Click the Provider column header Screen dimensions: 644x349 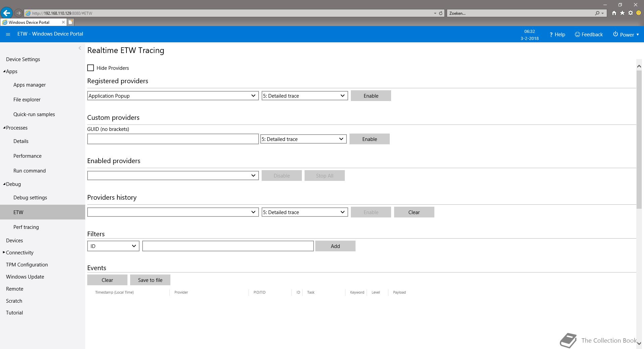181,292
